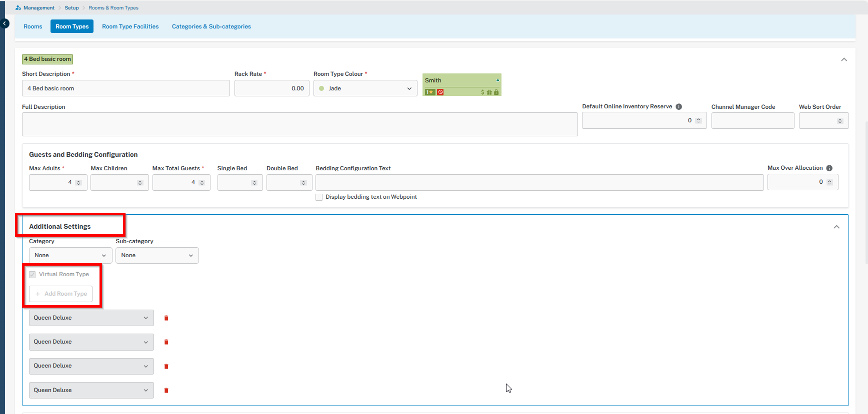This screenshot has width=868, height=414.
Task: Adjust Default Online Inventory Reserve stepper
Action: (698, 121)
